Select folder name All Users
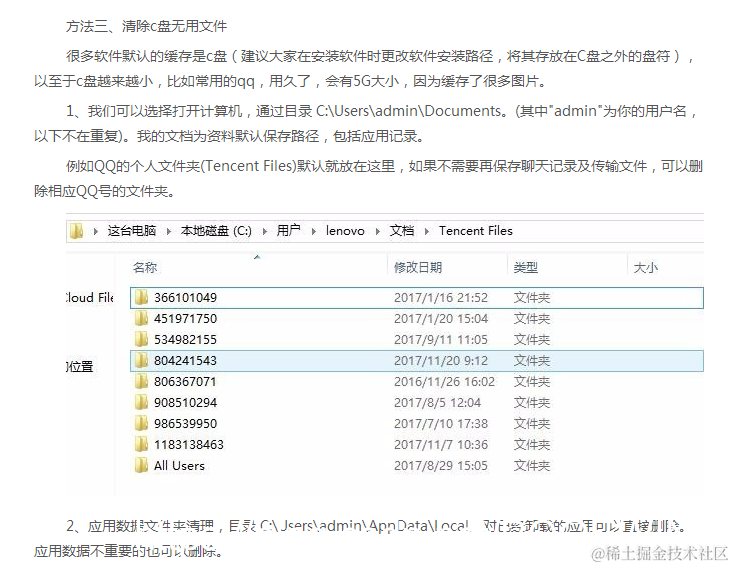Screen dimensions: 734x568 (x=179, y=466)
